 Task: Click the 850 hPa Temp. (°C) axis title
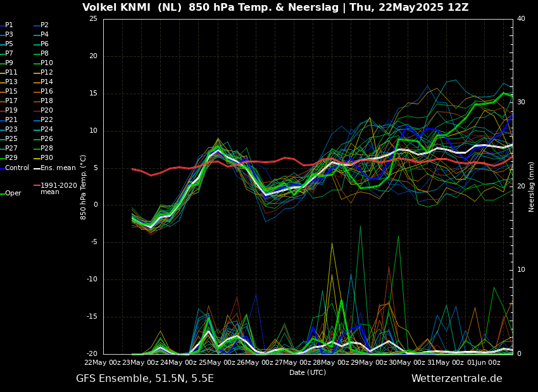coord(83,187)
